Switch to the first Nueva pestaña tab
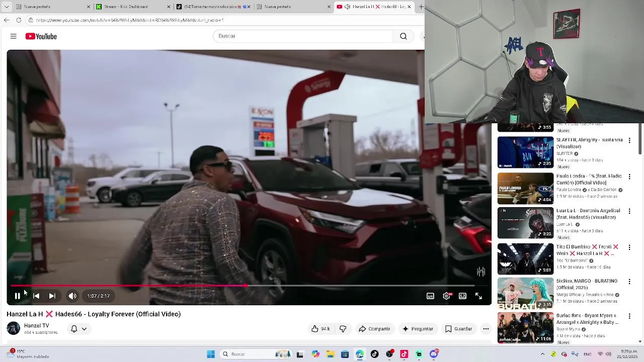Viewport: 644px width, 362px height. point(52,7)
